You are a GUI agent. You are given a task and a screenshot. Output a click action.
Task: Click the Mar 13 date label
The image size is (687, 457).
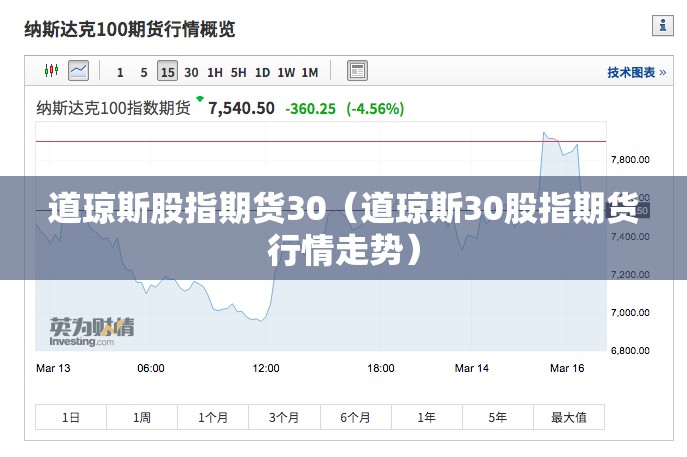click(53, 368)
